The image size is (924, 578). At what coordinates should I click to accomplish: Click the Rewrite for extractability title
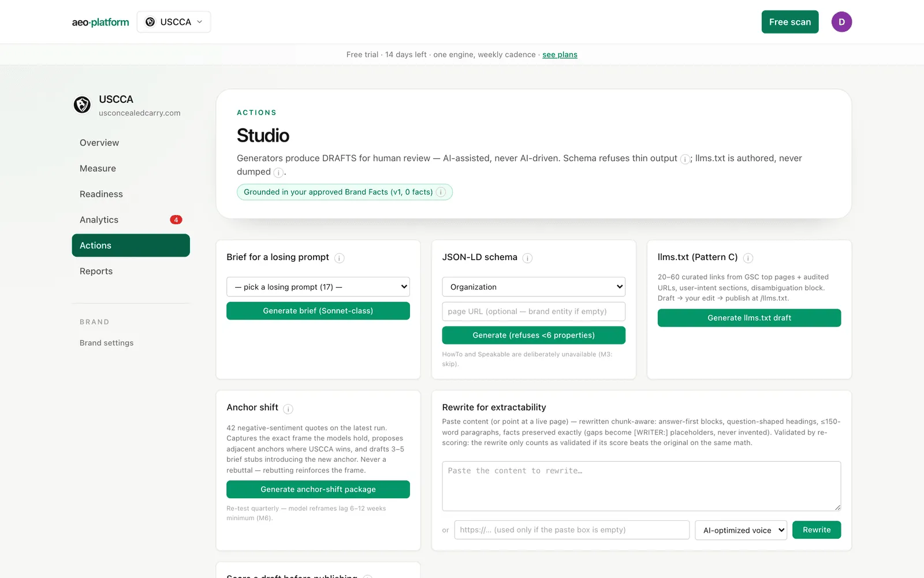[x=494, y=407]
